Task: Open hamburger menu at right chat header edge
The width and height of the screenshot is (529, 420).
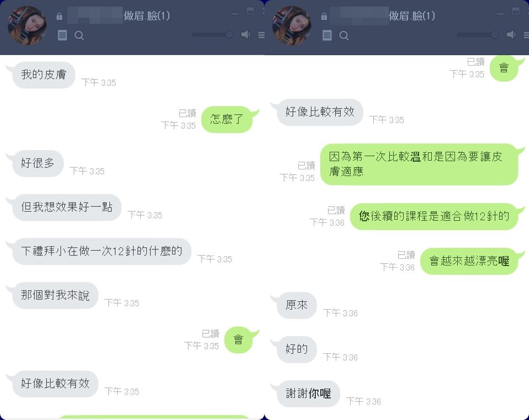Action: (x=526, y=35)
